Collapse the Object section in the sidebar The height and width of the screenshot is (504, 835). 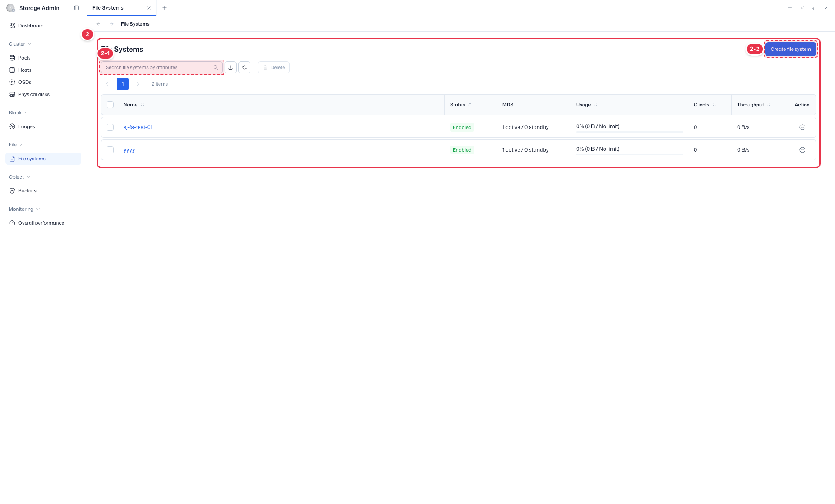tap(19, 177)
